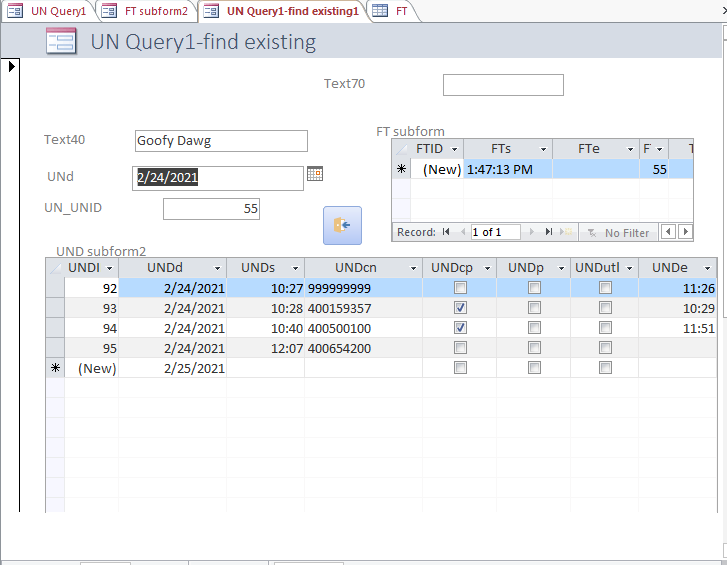This screenshot has width=727, height=565.
Task: Open UNDd column filter dropdown
Action: point(217,268)
